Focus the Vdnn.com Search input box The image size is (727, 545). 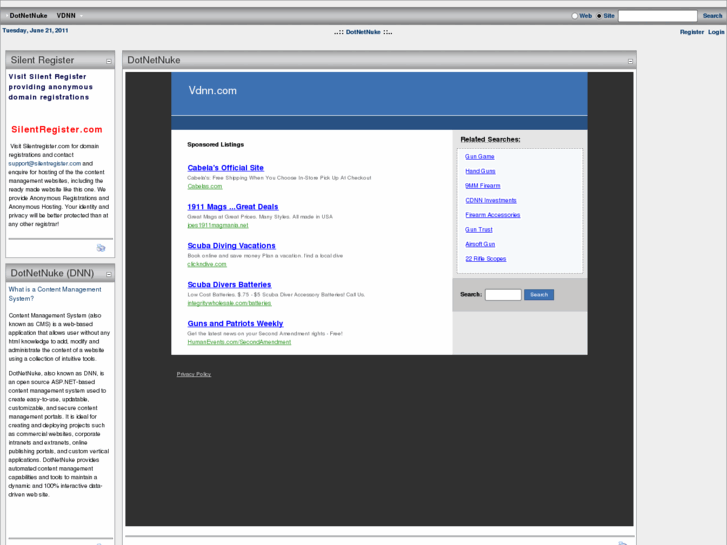click(x=503, y=295)
